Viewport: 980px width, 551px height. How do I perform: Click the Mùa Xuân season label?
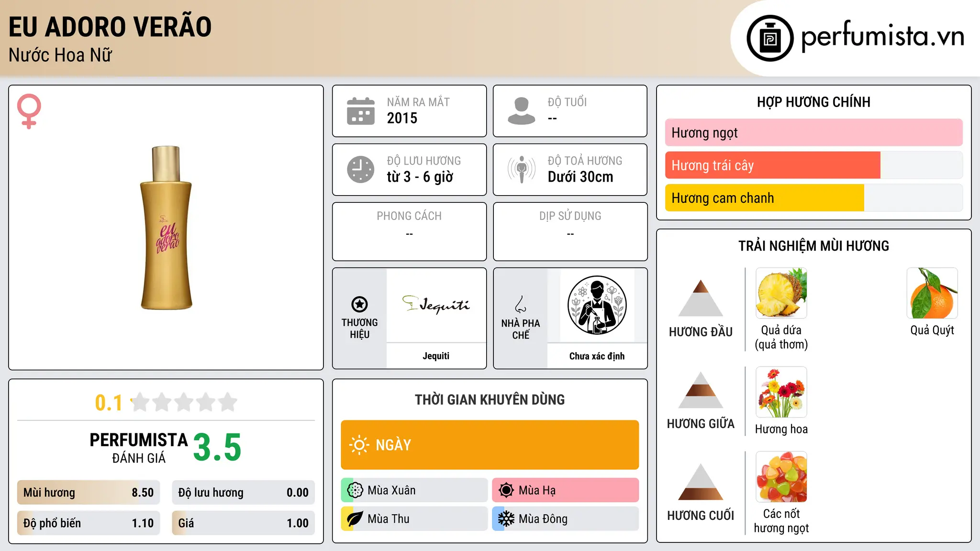[x=391, y=490]
